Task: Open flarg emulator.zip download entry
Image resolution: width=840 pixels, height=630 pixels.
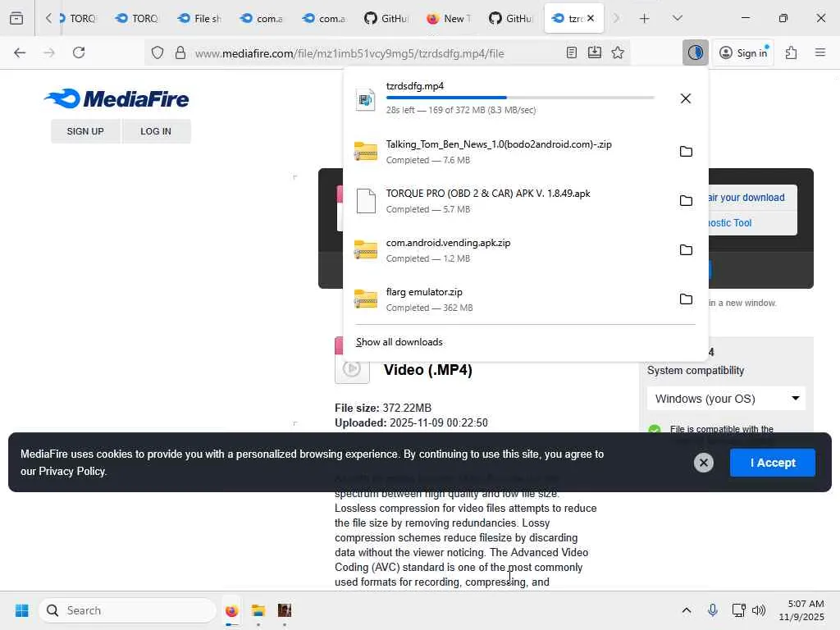Action: pos(509,299)
